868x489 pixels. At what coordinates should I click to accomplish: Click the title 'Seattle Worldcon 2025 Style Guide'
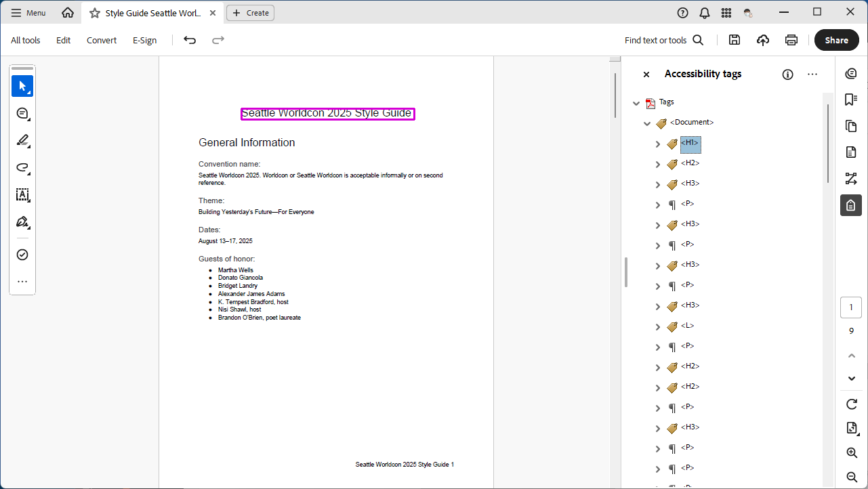pos(327,113)
